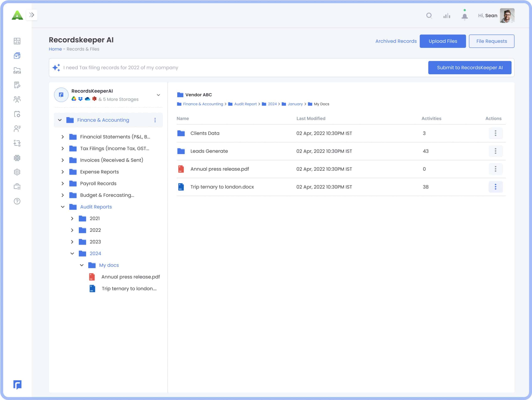This screenshot has width=532, height=400.
Task: Expand sidebar with double-arrow icon
Action: [32, 15]
